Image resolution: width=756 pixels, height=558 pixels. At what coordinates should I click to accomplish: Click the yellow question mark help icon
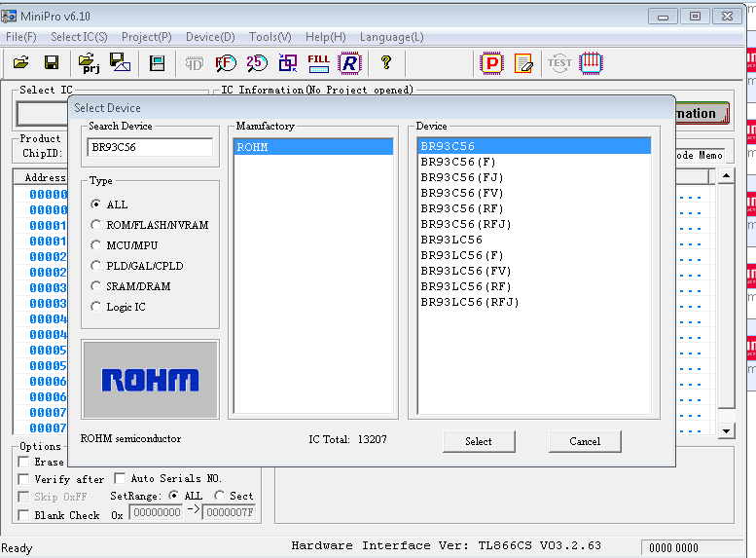pyautogui.click(x=385, y=62)
